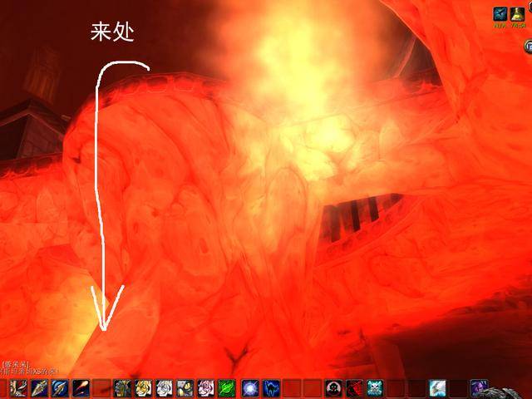The height and width of the screenshot is (399, 532).
Task: Activate the spear on purple background ability
Action: point(39,388)
